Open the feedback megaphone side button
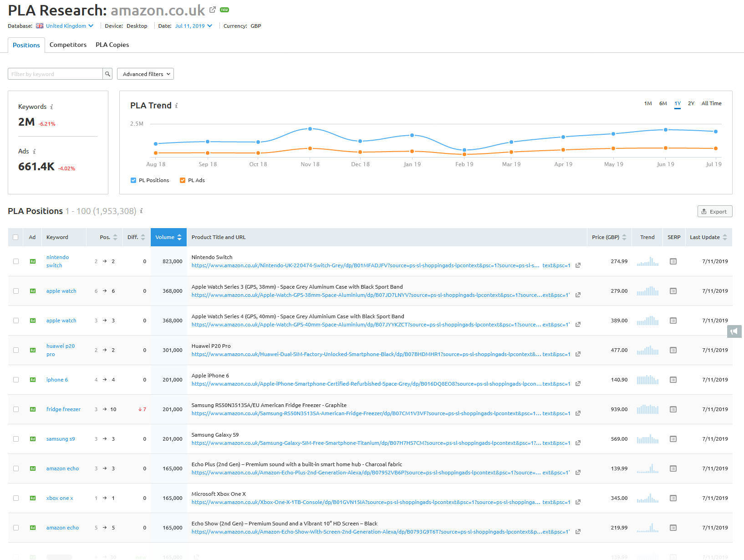Viewport: 744px width, 560px height. coord(734,331)
